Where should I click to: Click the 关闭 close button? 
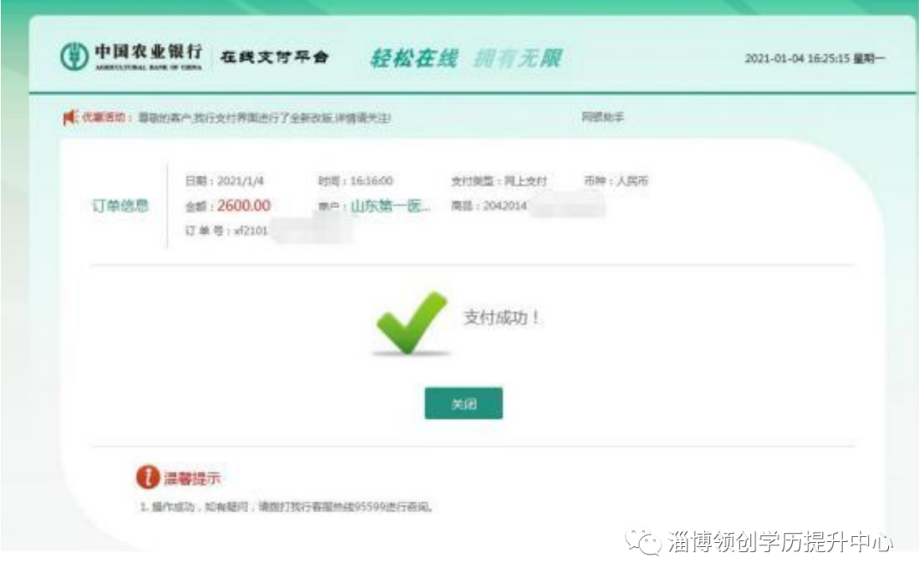point(463,403)
